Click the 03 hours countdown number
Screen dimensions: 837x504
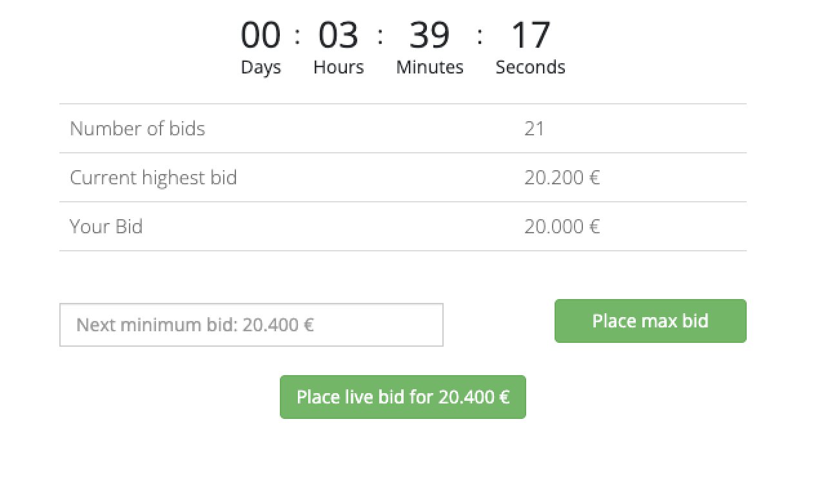pos(339,35)
